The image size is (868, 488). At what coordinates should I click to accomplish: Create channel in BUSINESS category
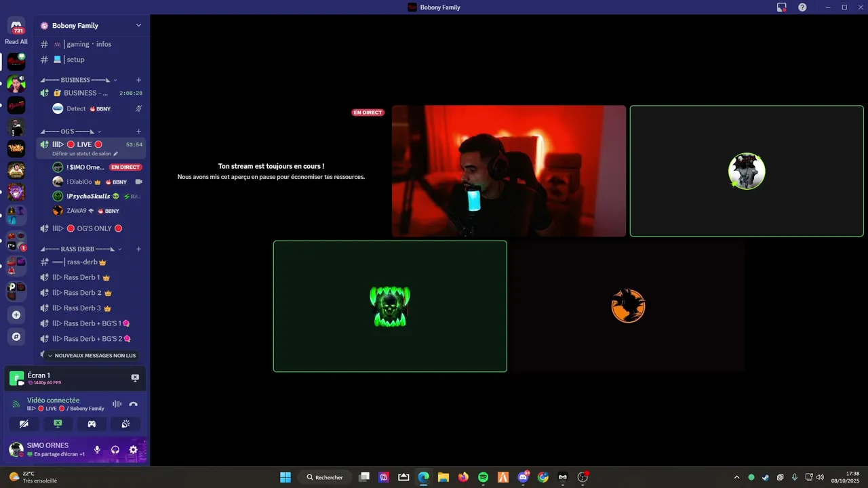139,80
